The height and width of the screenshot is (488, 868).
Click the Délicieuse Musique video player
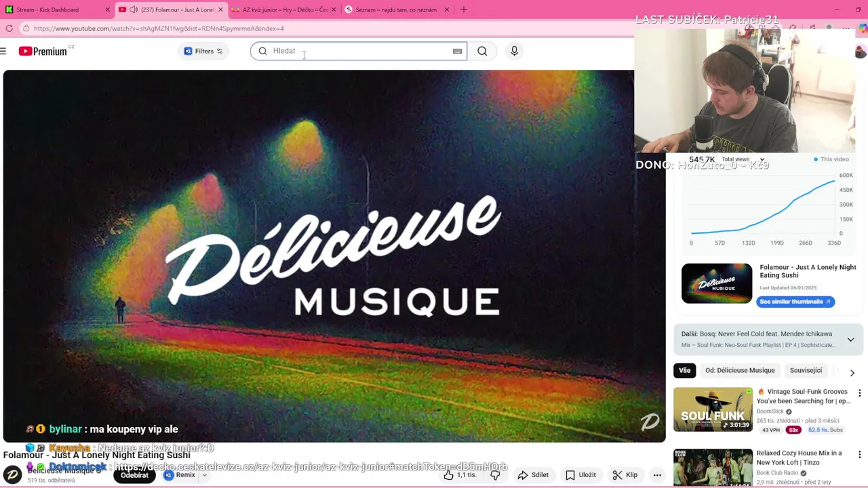334,256
